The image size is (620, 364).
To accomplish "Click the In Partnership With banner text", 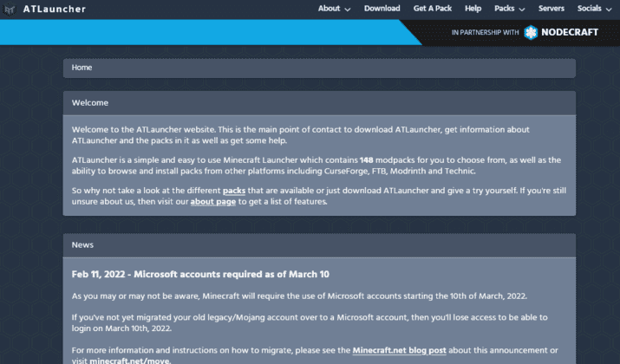I will [486, 32].
